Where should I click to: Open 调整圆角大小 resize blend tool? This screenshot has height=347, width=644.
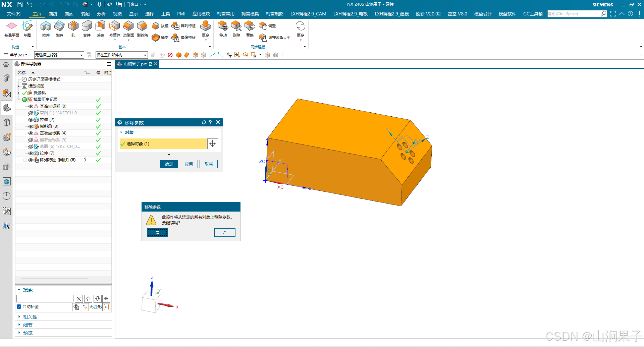pyautogui.click(x=275, y=38)
